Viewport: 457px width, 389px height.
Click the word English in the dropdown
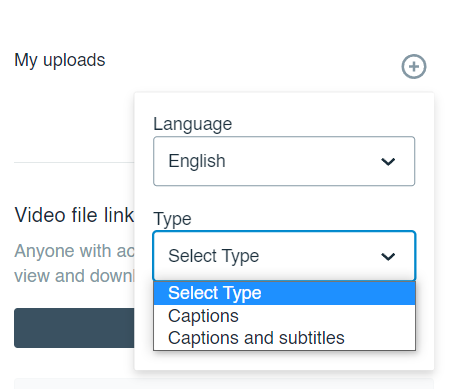[x=197, y=161]
